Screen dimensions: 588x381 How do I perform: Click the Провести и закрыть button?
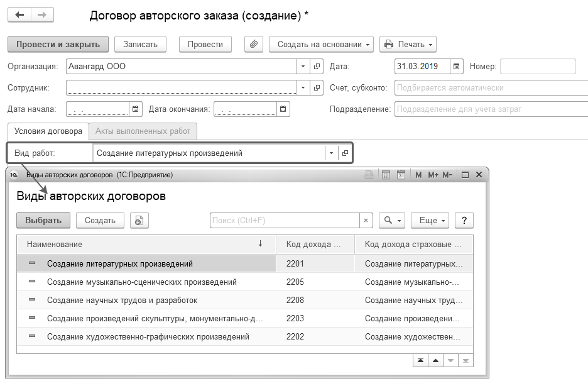pyautogui.click(x=58, y=44)
